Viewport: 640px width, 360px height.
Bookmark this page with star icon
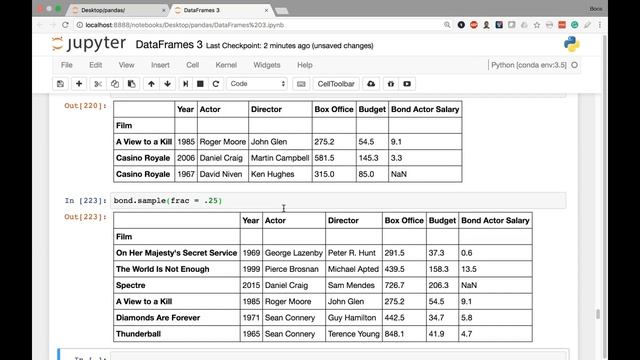coord(537,25)
